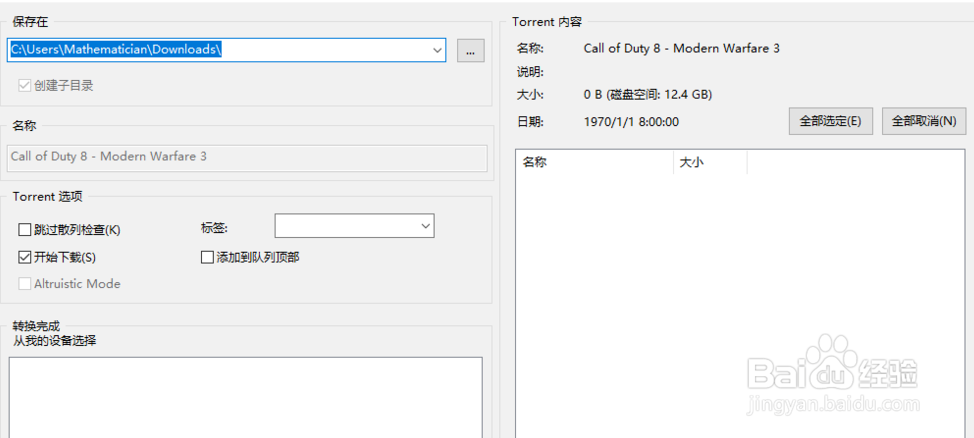The image size is (974, 438).
Task: Toggle the 创建子目录 checkbox
Action: click(x=25, y=86)
